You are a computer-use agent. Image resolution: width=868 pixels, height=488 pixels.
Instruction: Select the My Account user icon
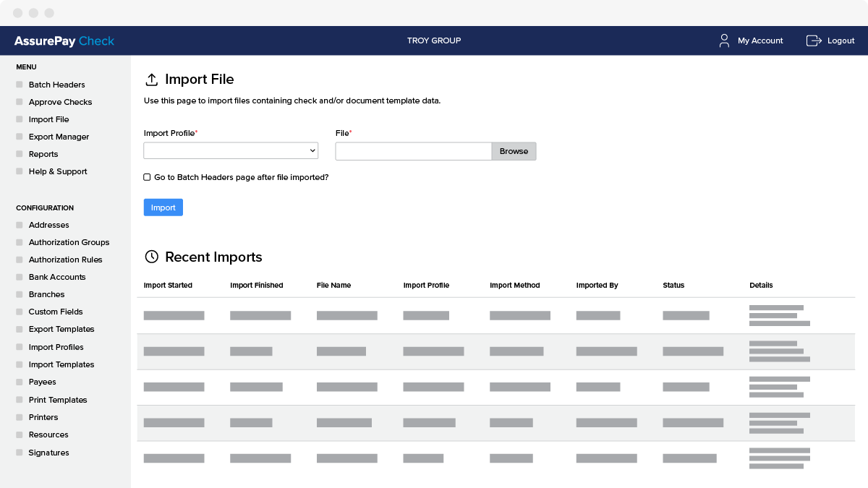[x=724, y=40]
